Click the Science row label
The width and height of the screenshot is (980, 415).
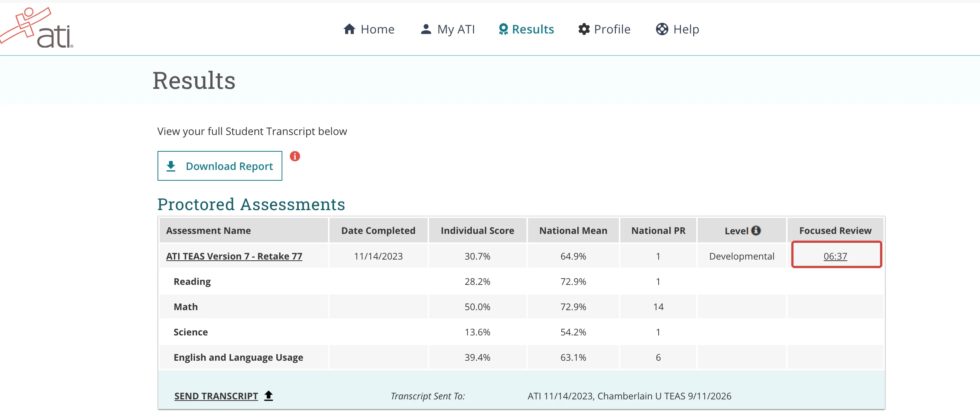(191, 332)
